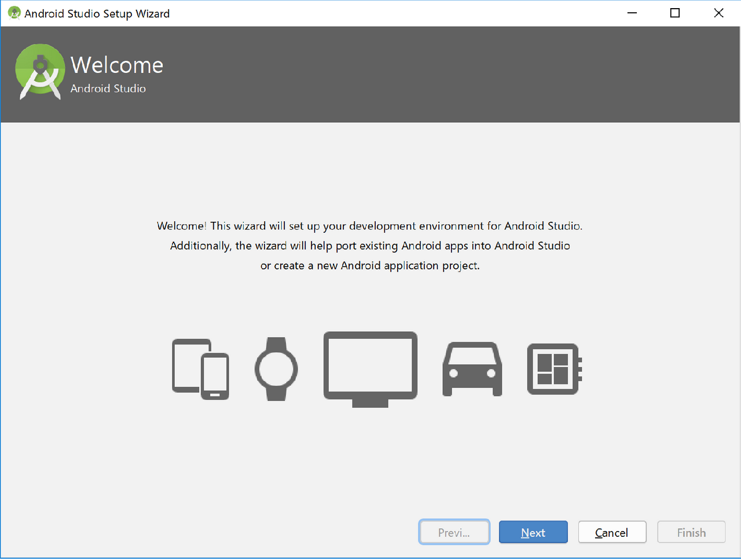Click the title bar Android Studio icon

click(14, 13)
